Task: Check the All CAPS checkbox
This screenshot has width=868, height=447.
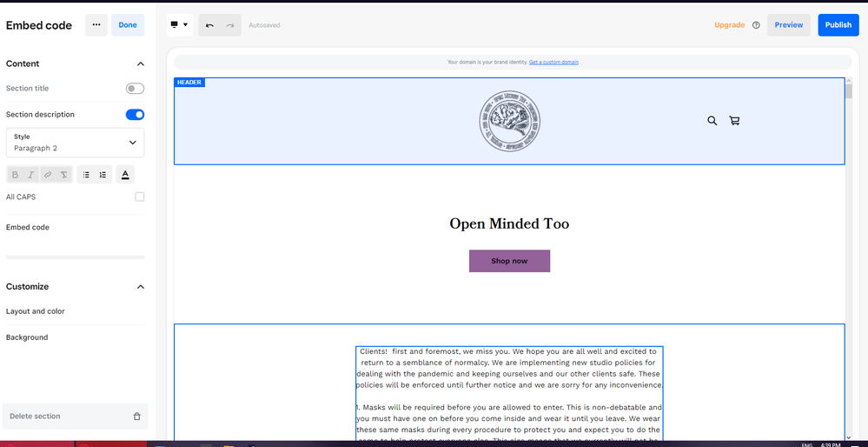Action: (x=140, y=197)
